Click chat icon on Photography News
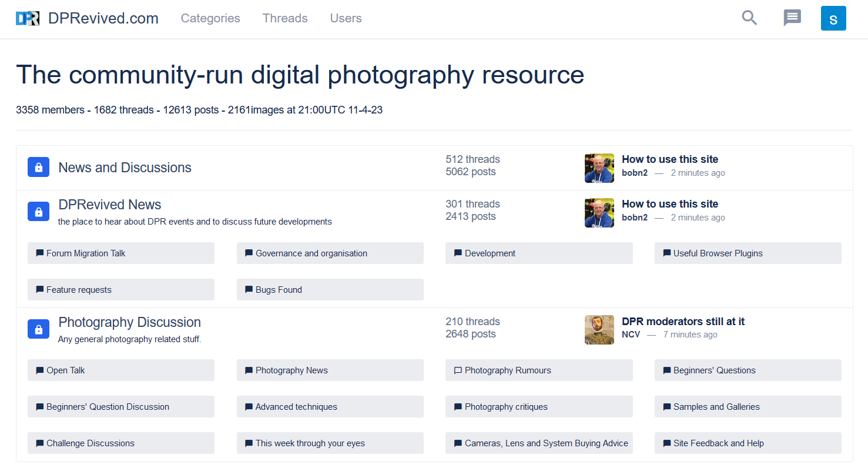Image resolution: width=868 pixels, height=468 pixels. 249,370
